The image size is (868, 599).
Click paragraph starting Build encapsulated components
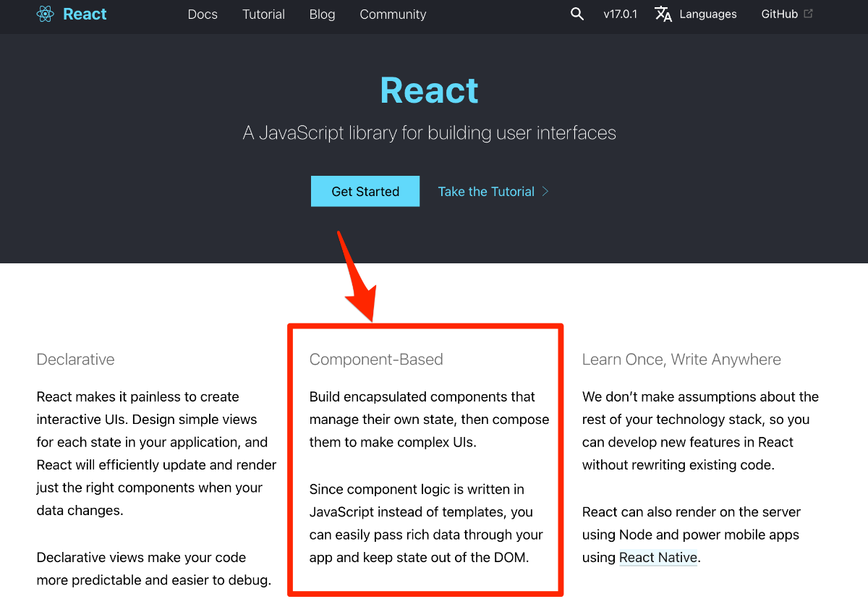(429, 420)
